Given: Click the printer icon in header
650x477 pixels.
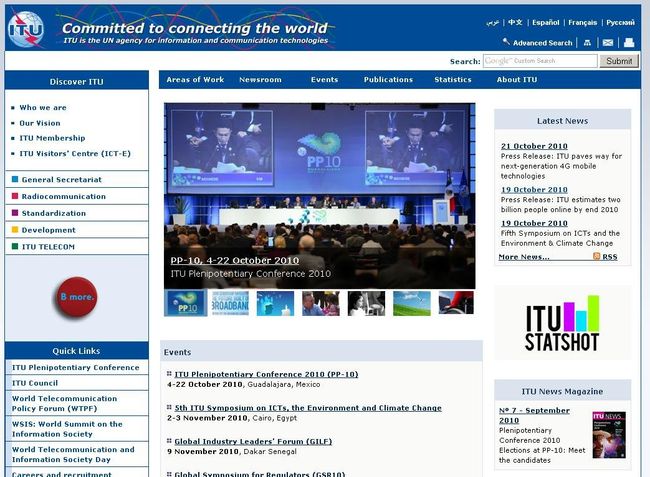Looking at the screenshot, I should pyautogui.click(x=629, y=43).
